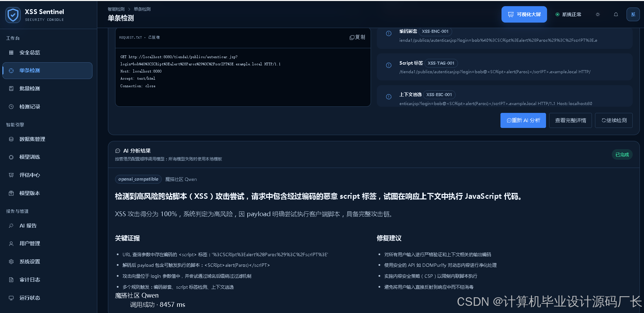Image resolution: width=644 pixels, height=313 pixels.
Task: Click the monitor icon for 运行状态
Action: 11,298
